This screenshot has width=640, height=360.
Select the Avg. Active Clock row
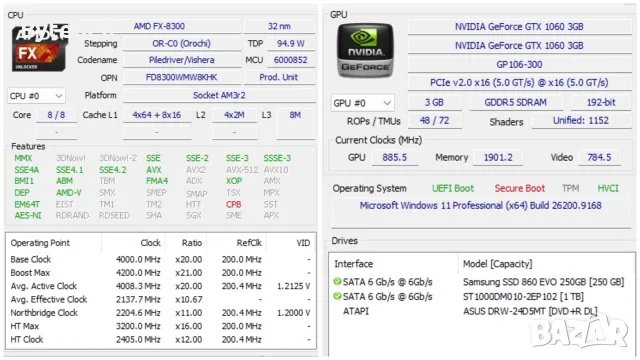click(x=160, y=286)
